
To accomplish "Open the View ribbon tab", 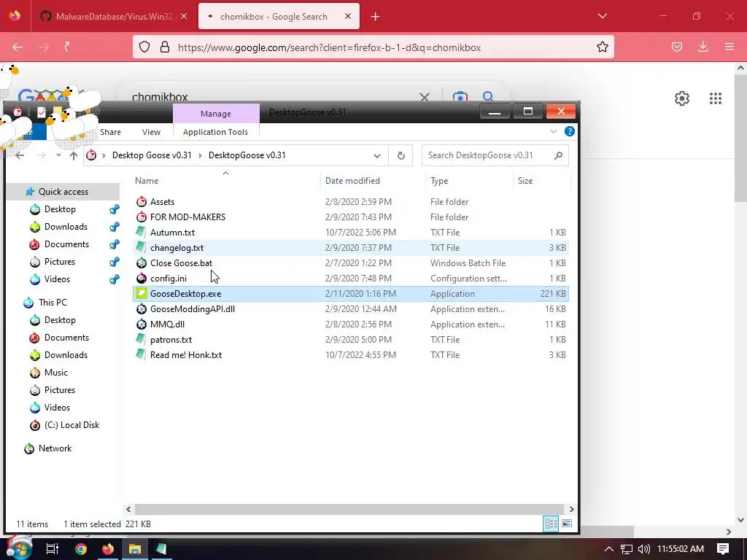I will [x=151, y=132].
